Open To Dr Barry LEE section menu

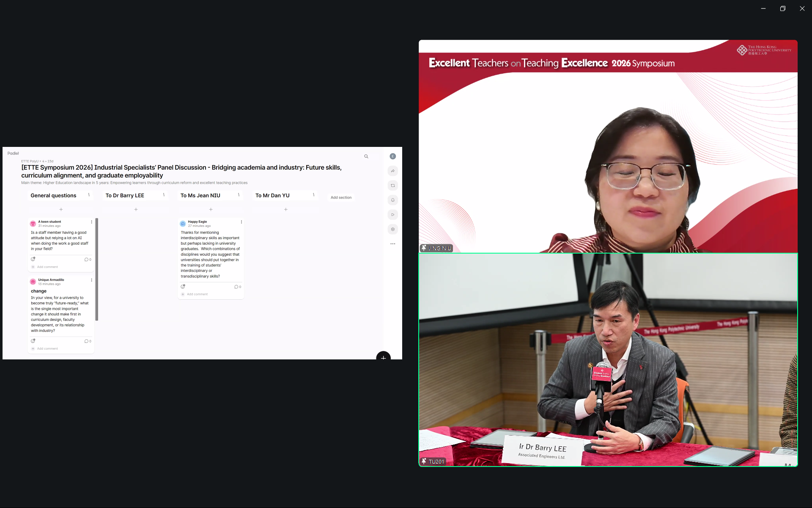[x=164, y=195]
